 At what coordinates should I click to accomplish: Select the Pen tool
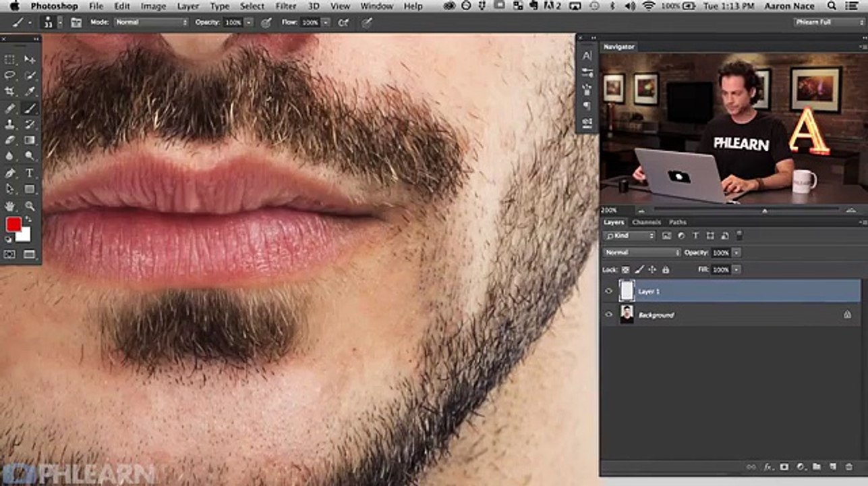pos(10,173)
